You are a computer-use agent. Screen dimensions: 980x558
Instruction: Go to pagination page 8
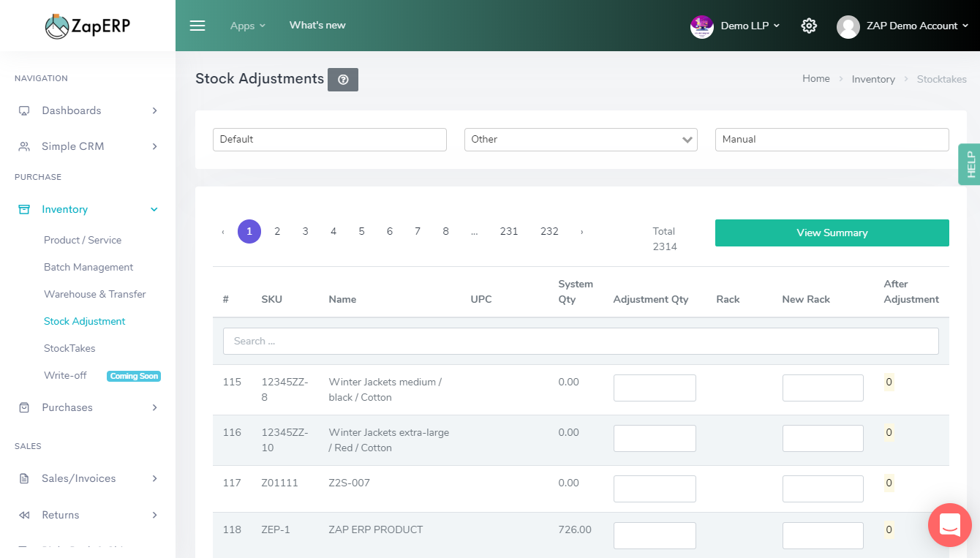[x=445, y=231]
